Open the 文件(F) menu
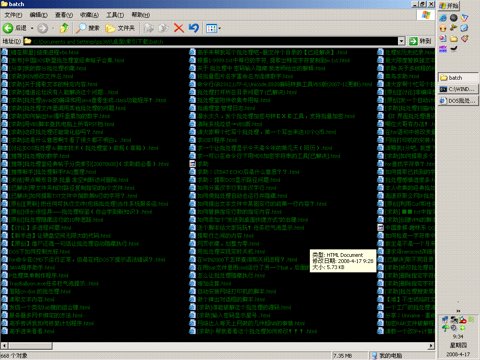 coord(13,15)
